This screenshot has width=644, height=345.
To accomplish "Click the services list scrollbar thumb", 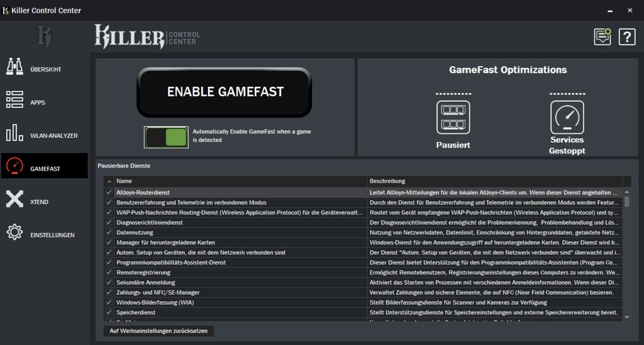I will [x=627, y=201].
